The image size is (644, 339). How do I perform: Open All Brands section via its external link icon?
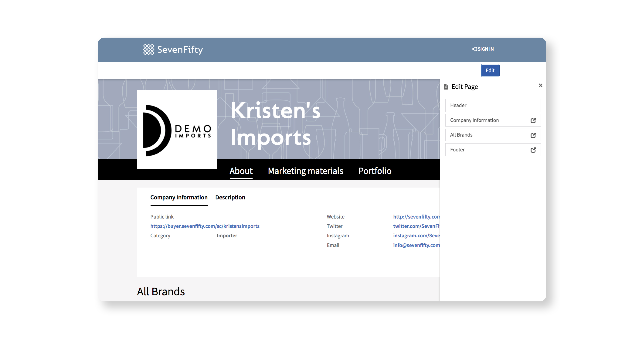[x=534, y=135]
